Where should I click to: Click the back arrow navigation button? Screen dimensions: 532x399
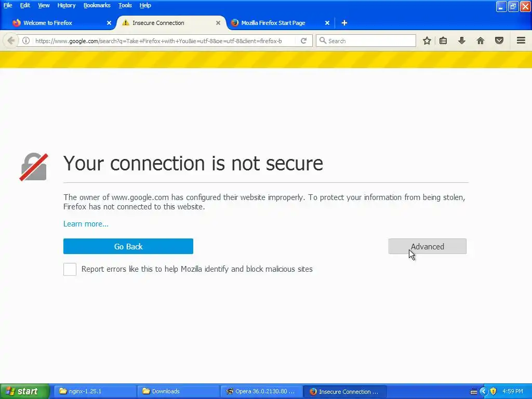(11, 41)
